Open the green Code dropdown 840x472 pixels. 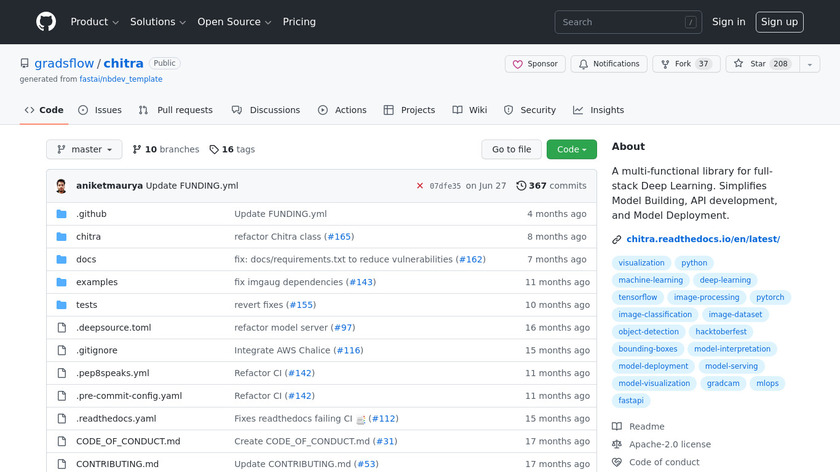[571, 149]
